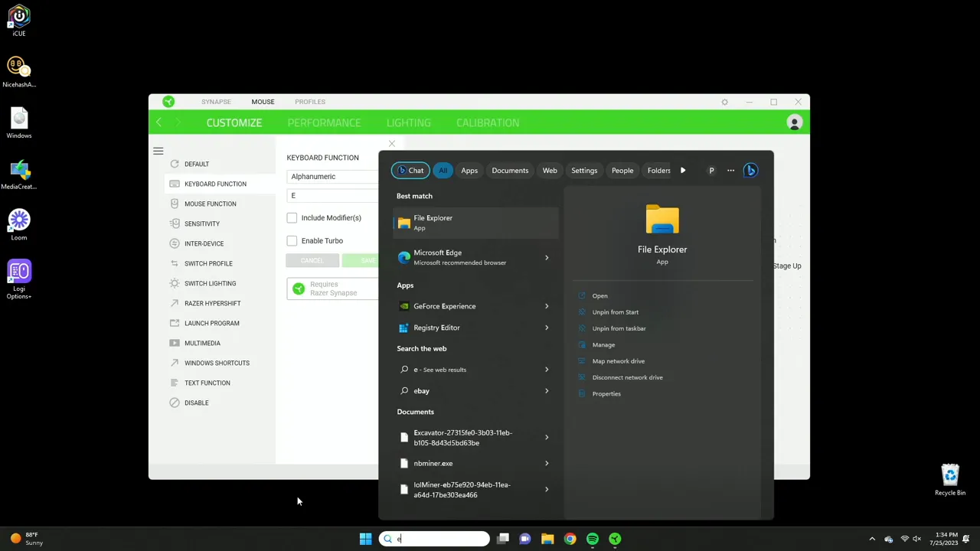Launch Spotify from the taskbar
The image size is (980, 551).
pyautogui.click(x=593, y=539)
